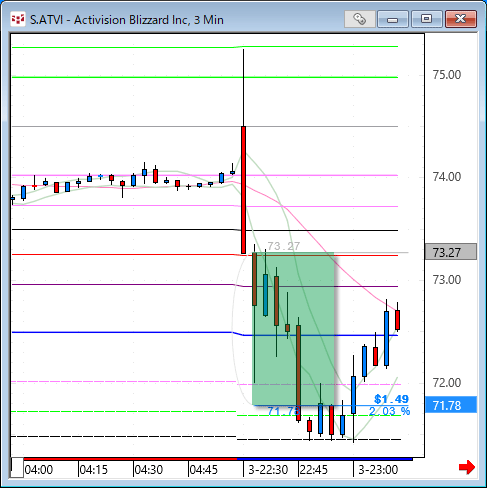Click the window title S.ATVI - Activision Blizzard Inc
Viewport: 487px width, 488px height.
[127, 20]
